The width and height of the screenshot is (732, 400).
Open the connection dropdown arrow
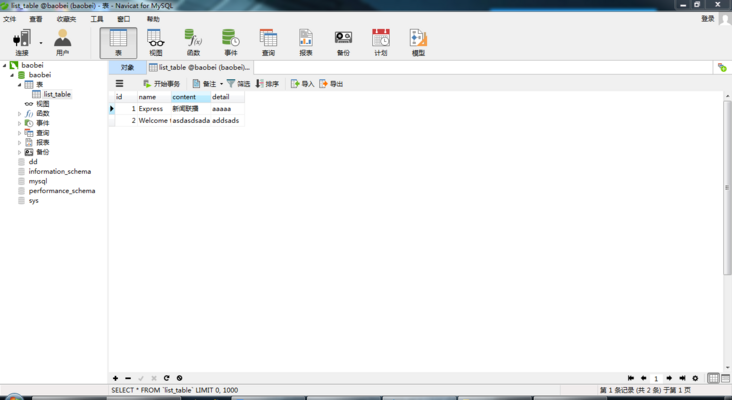(x=41, y=43)
